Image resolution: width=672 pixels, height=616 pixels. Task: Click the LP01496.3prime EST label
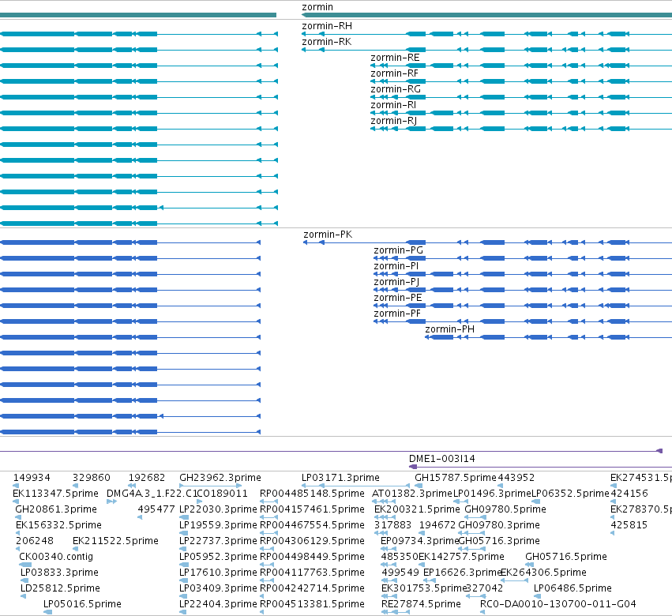point(493,494)
